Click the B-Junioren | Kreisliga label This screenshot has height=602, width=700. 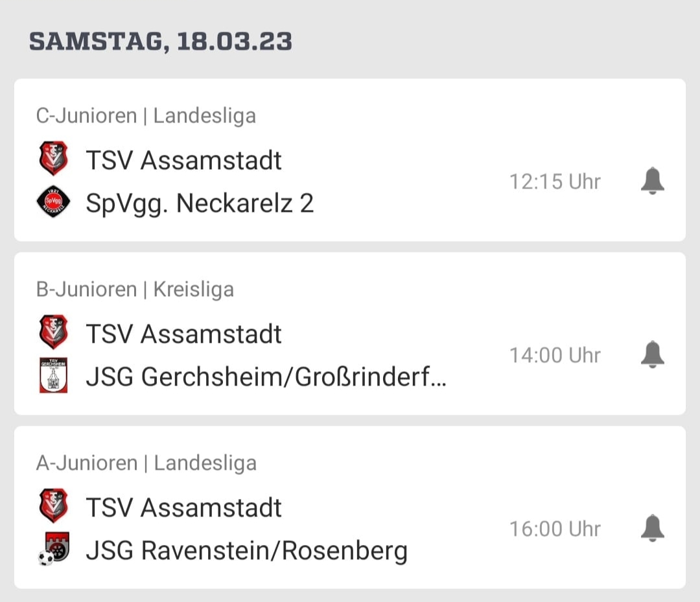coord(135,290)
